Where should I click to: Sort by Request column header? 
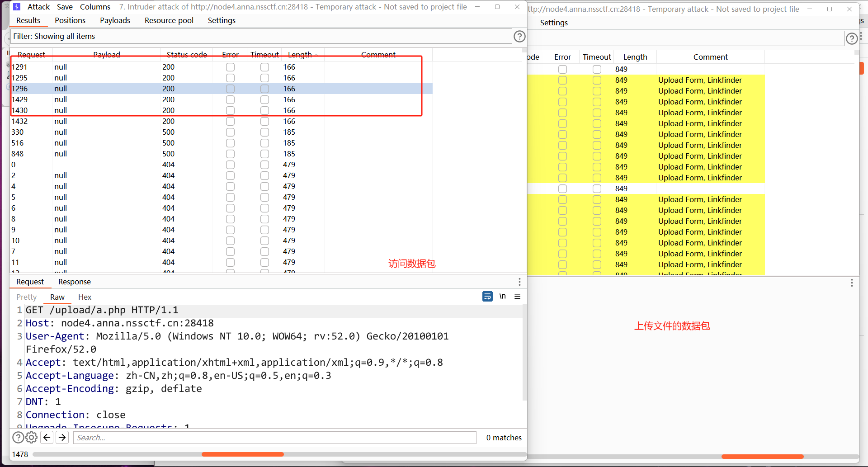click(31, 55)
